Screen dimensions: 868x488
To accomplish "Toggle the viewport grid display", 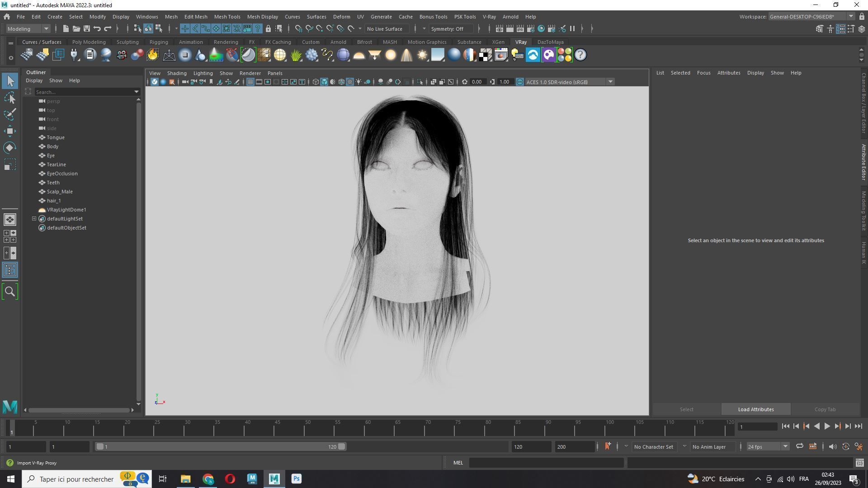I will tap(250, 82).
